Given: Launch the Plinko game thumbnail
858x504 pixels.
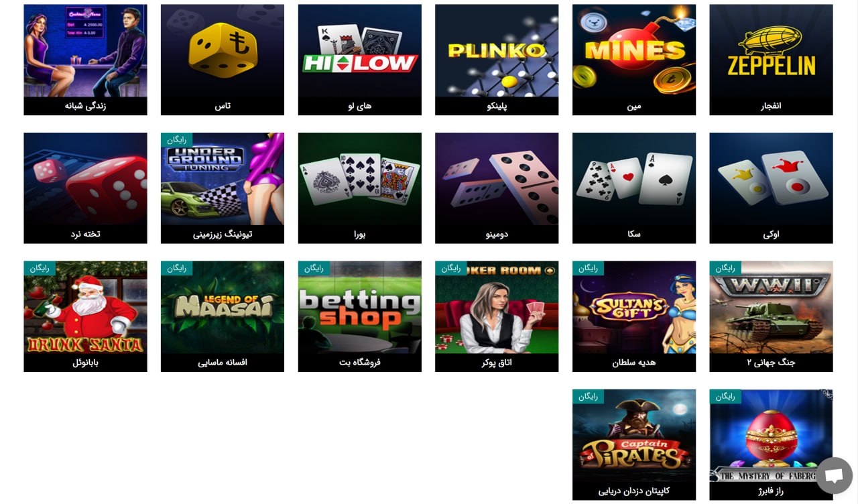Looking at the screenshot, I should (x=497, y=60).
